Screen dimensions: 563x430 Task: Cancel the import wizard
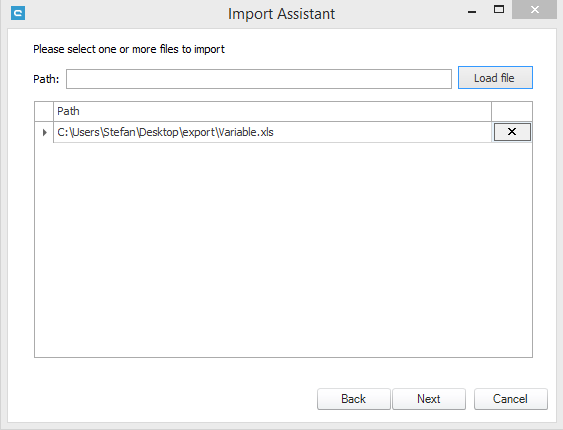pyautogui.click(x=511, y=399)
